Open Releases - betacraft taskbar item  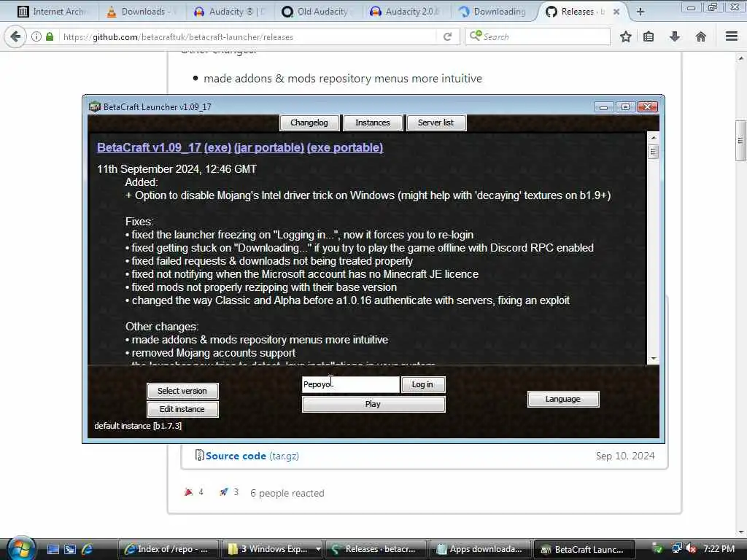point(376,549)
